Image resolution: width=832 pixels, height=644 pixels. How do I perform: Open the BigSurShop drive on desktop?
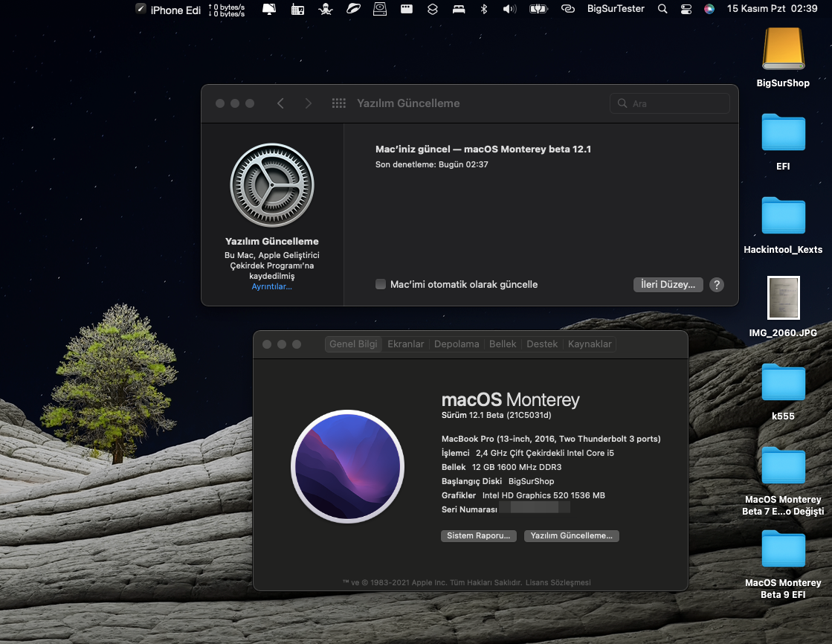(x=783, y=51)
